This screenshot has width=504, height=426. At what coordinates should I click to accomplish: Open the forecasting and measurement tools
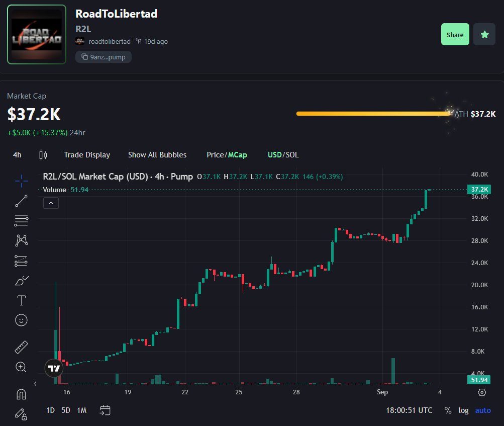tap(21, 261)
